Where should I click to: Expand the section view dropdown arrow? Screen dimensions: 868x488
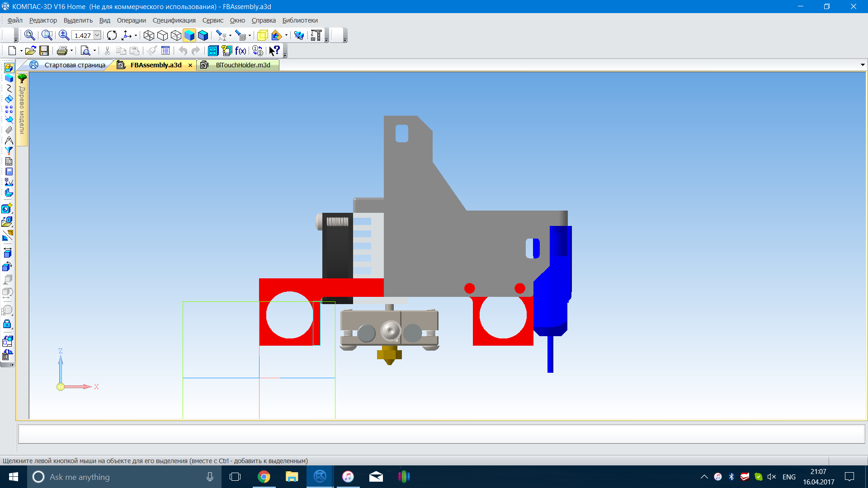click(286, 35)
